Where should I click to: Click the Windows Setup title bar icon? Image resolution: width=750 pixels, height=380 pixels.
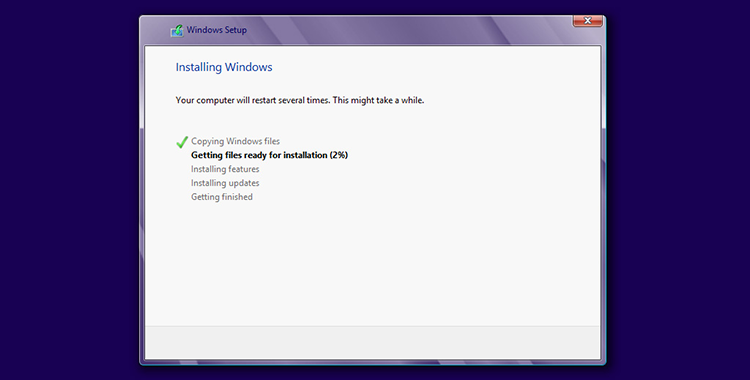tap(176, 31)
